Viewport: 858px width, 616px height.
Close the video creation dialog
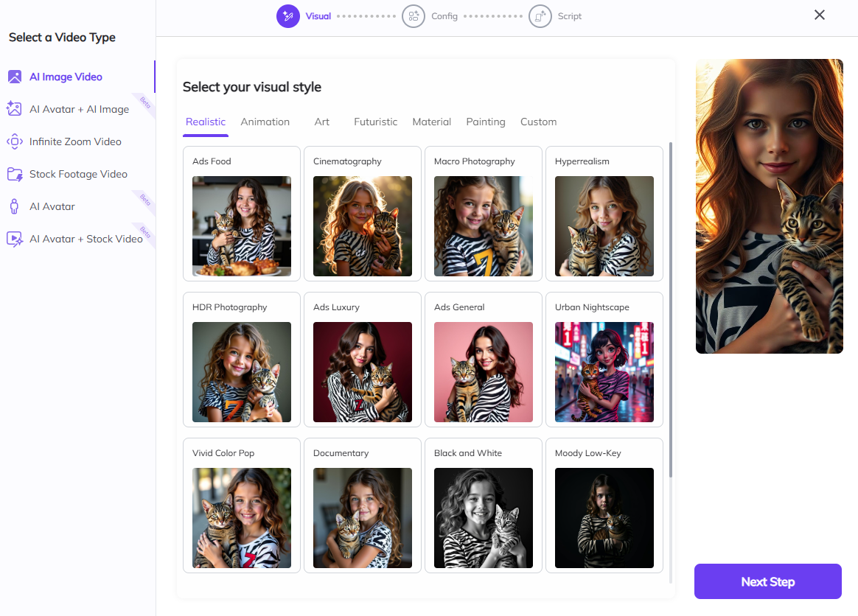tap(819, 15)
